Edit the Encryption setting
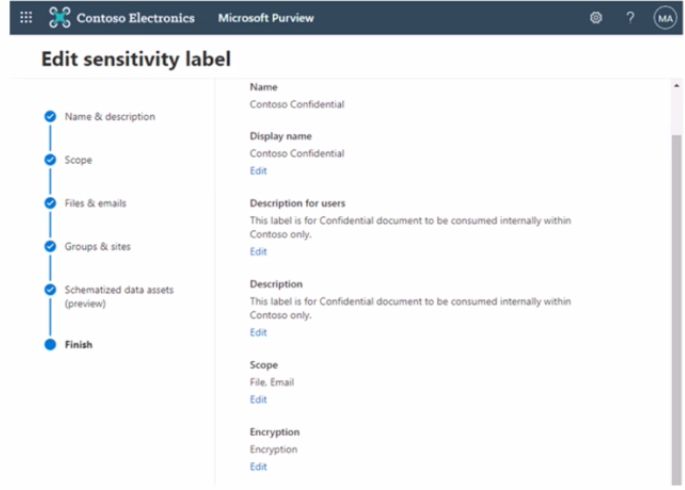This screenshot has width=685, height=490. [x=258, y=467]
